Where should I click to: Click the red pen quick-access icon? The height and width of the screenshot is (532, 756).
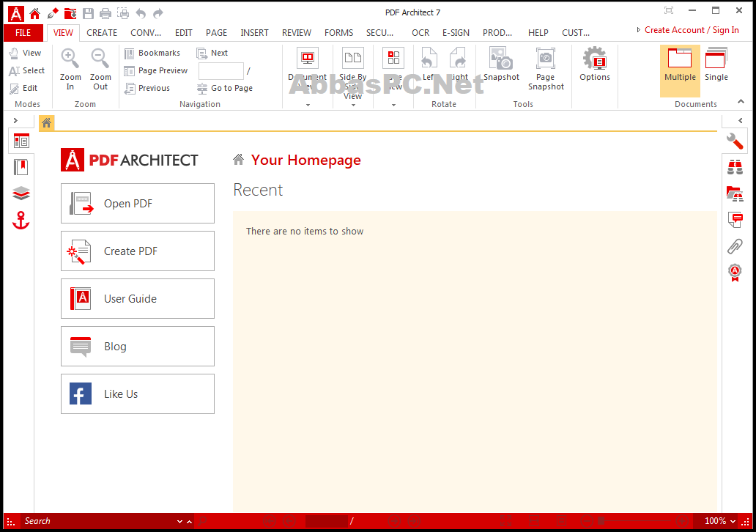click(x=52, y=13)
